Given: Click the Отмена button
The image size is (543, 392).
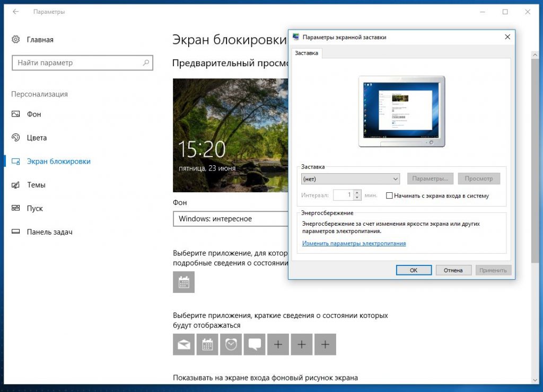Looking at the screenshot, I should (453, 270).
